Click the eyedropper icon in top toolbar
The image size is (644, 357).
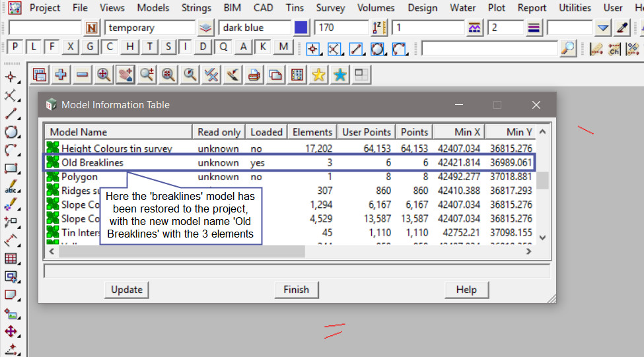tap(622, 28)
